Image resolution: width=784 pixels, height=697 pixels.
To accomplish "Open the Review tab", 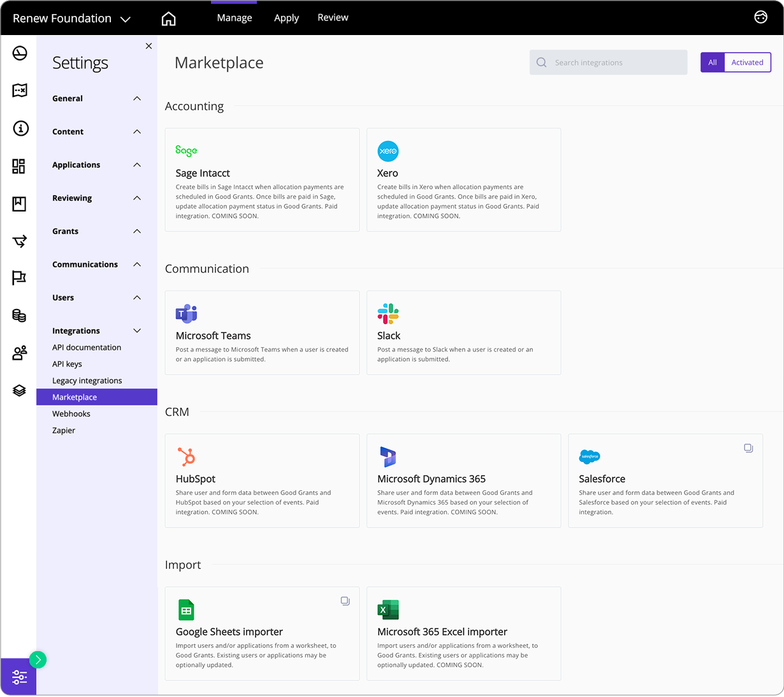I will tap(333, 18).
